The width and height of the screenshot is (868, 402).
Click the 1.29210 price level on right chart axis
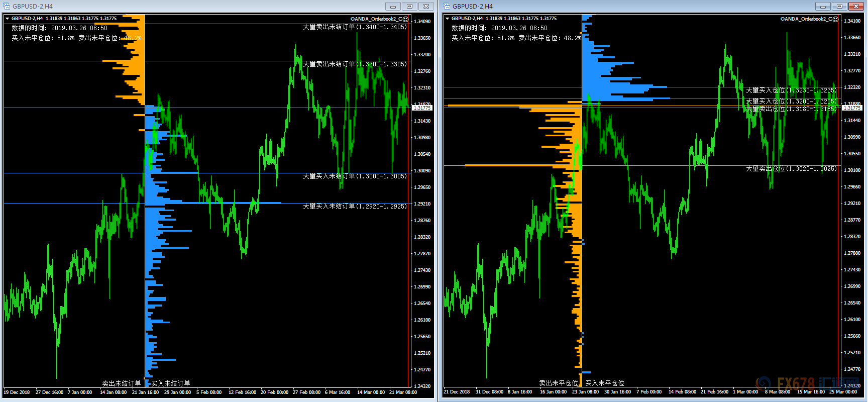(852, 204)
